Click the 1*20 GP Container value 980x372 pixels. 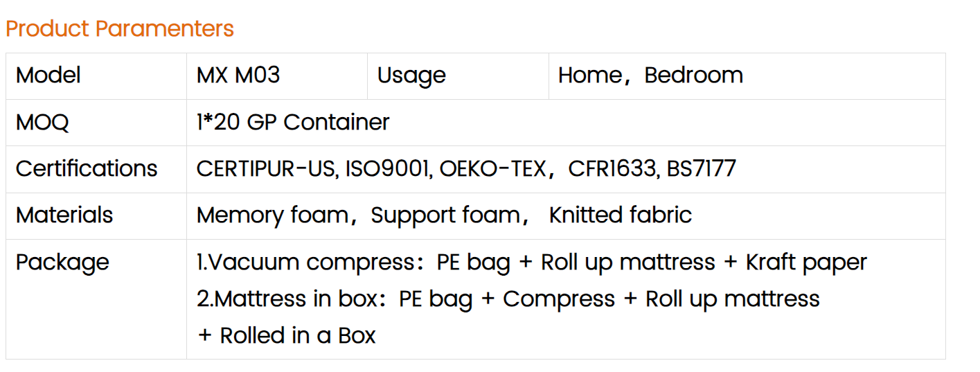[x=293, y=123]
